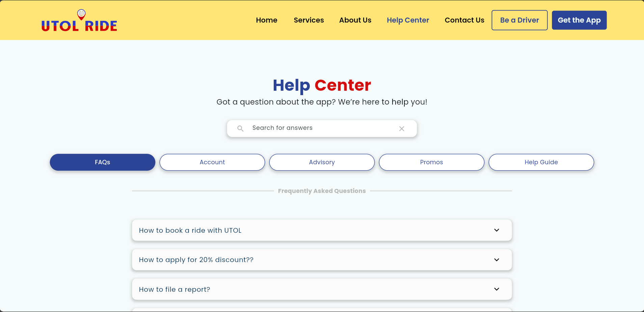The height and width of the screenshot is (312, 644).
Task: Select Help Center in navigation bar
Action: click(408, 20)
